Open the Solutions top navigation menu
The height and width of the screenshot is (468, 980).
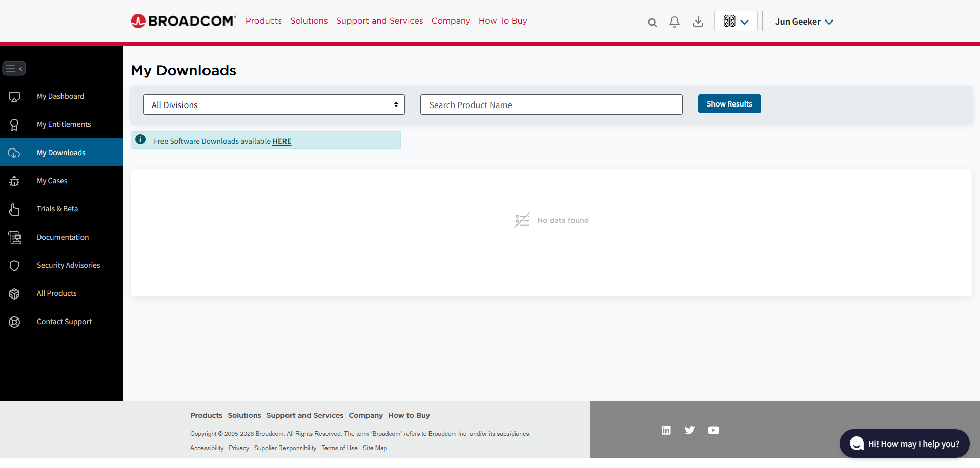[x=309, y=21]
